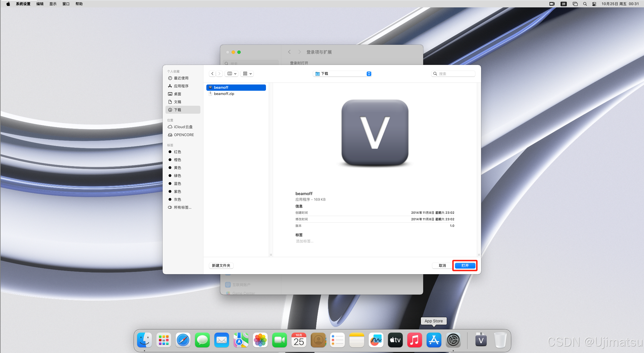Go back in file dialog

click(212, 74)
